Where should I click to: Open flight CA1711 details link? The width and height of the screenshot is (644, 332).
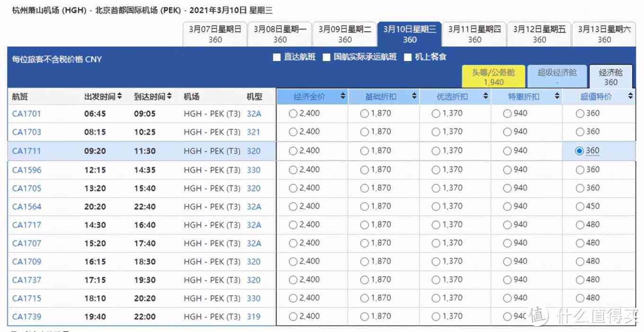pyautogui.click(x=27, y=150)
